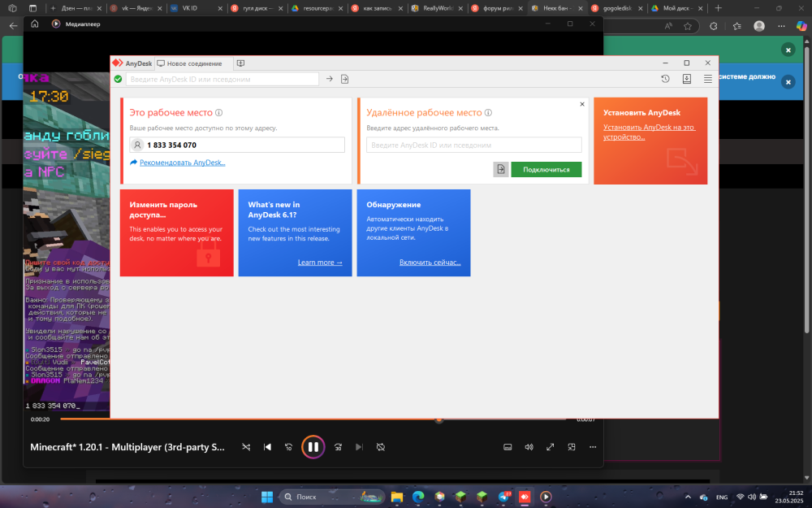Open the 'Мой диск' browser tab
812x508 pixels.
pyautogui.click(x=677, y=8)
